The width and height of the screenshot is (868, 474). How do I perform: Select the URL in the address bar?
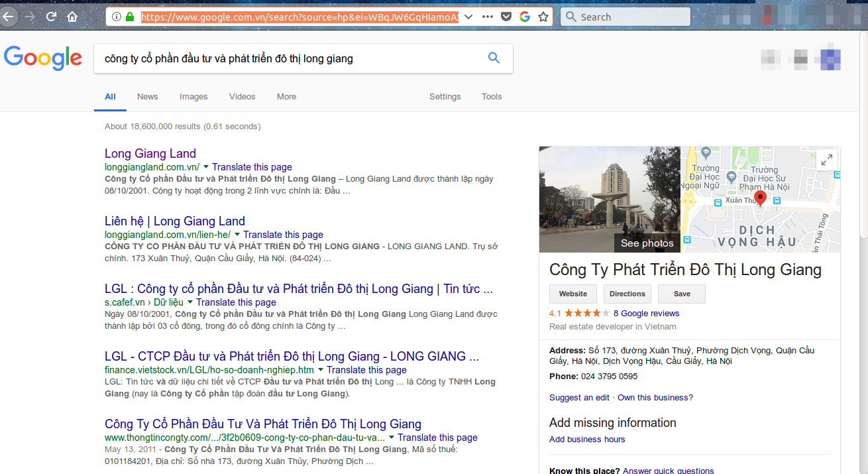pyautogui.click(x=299, y=17)
